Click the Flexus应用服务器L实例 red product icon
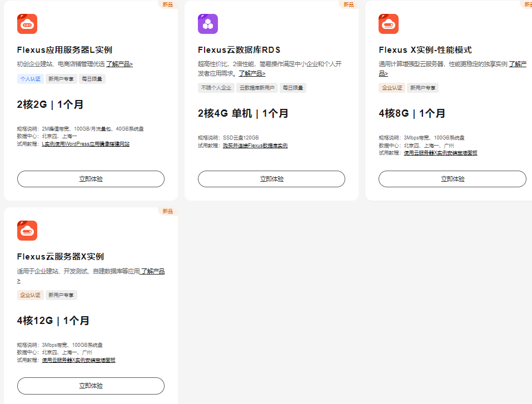The width and height of the screenshot is (532, 404). click(27, 24)
